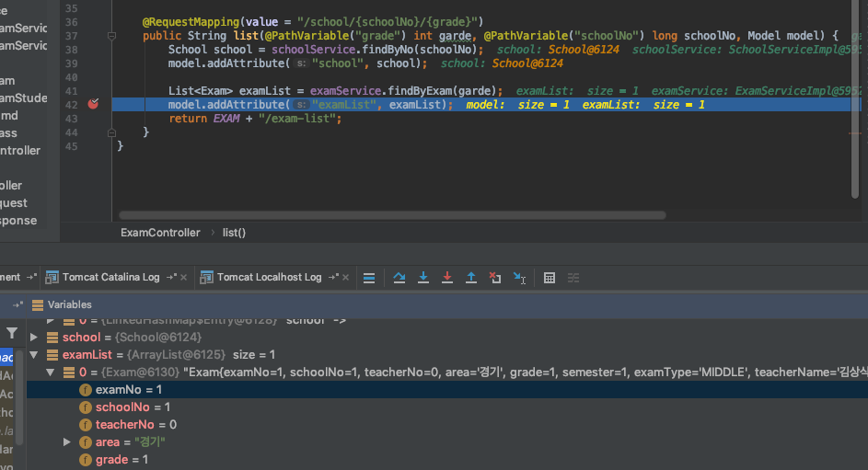Switch to the Tomcat Catalina Log tab
The image size is (868, 470).
pos(110,277)
